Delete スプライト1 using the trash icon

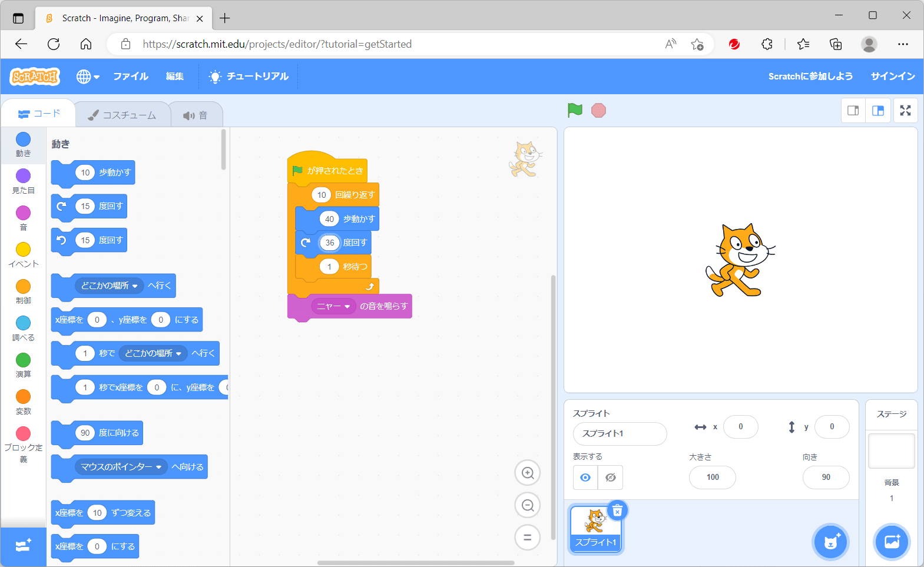point(617,510)
